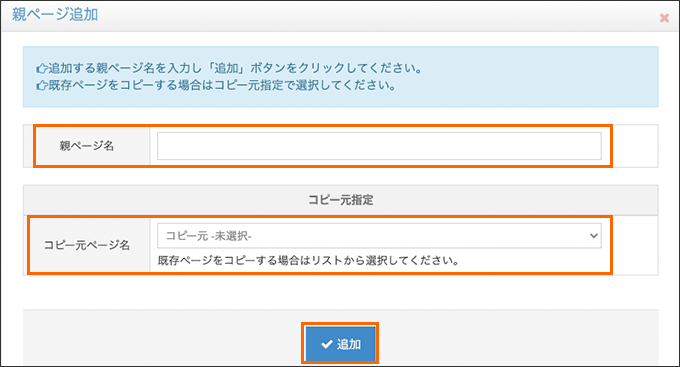
Task: Click the pointing hand icon before 追加する親ページ名
Action: pos(42,69)
